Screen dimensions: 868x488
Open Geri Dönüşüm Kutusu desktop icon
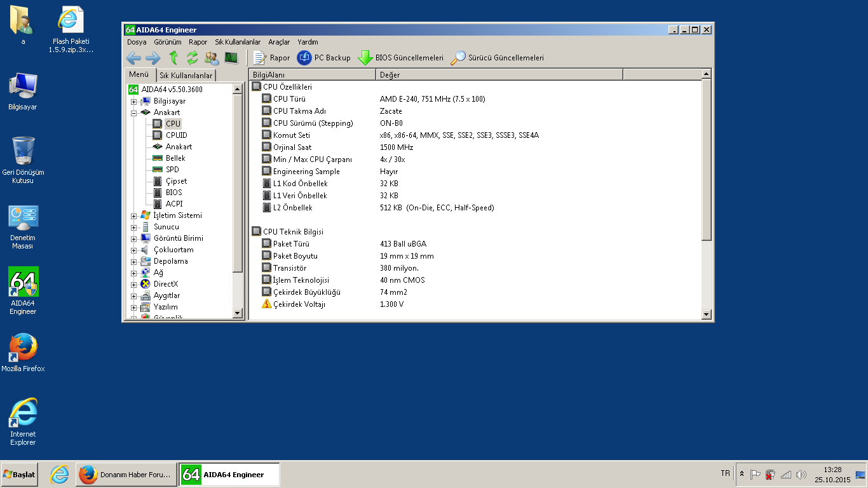(24, 160)
